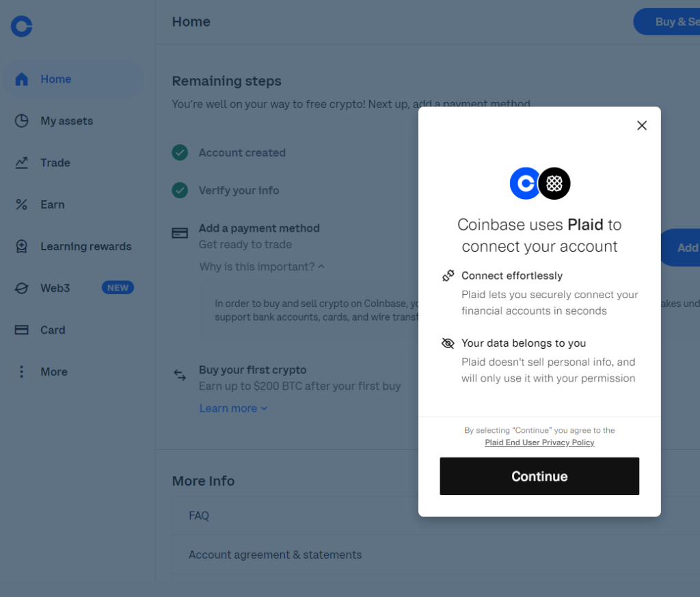Collapse the 'Why is this important?' section
The width and height of the screenshot is (700, 597).
pos(262,267)
